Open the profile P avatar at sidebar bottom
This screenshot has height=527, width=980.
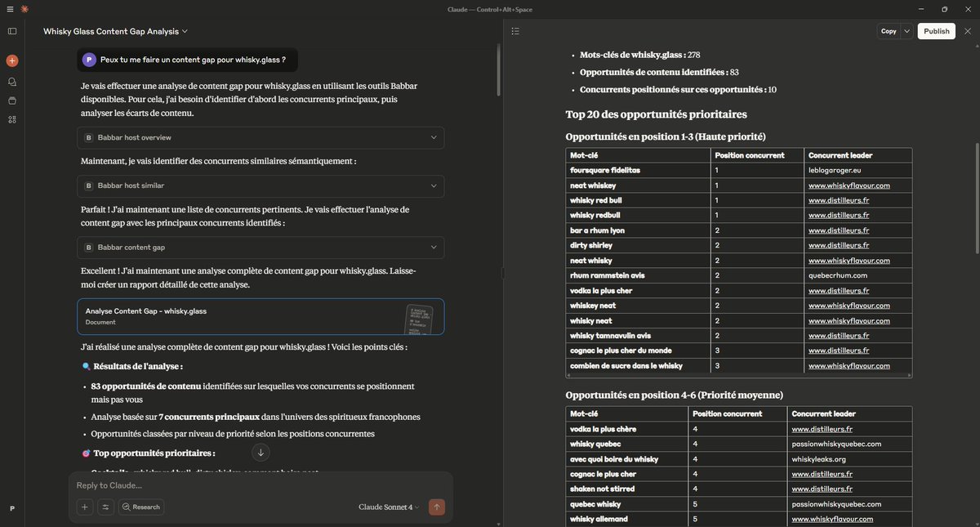tap(11, 508)
